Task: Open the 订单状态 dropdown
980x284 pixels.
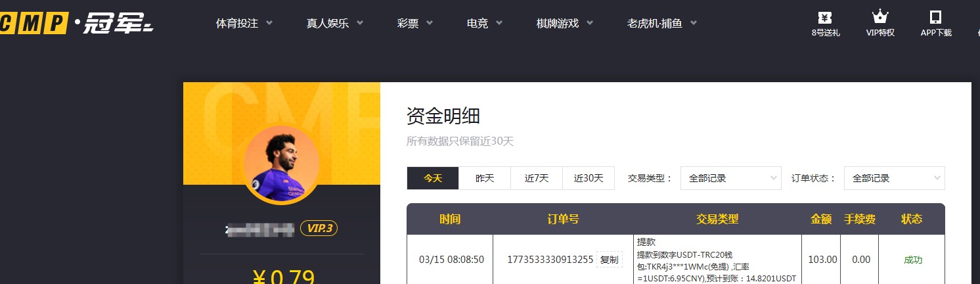Action: [895, 178]
